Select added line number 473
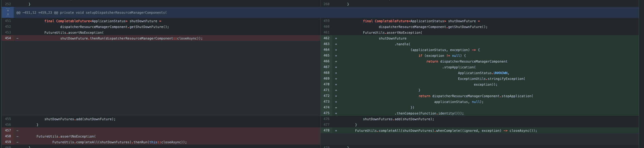Screen dimensions: 644x148 [327, 102]
